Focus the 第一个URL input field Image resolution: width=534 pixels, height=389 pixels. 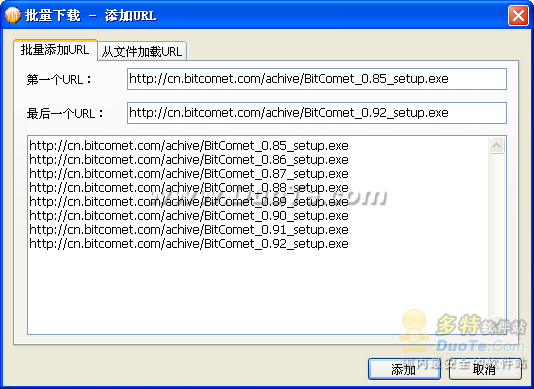317,79
